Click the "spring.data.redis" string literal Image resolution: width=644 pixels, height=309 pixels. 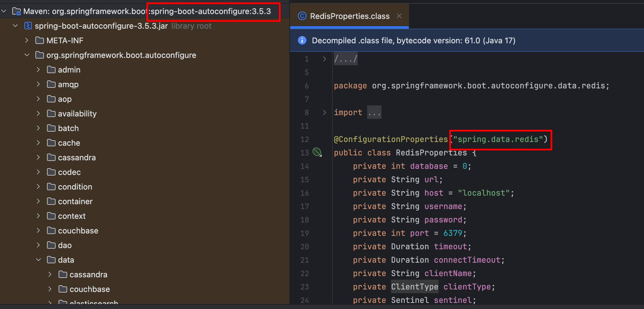498,139
